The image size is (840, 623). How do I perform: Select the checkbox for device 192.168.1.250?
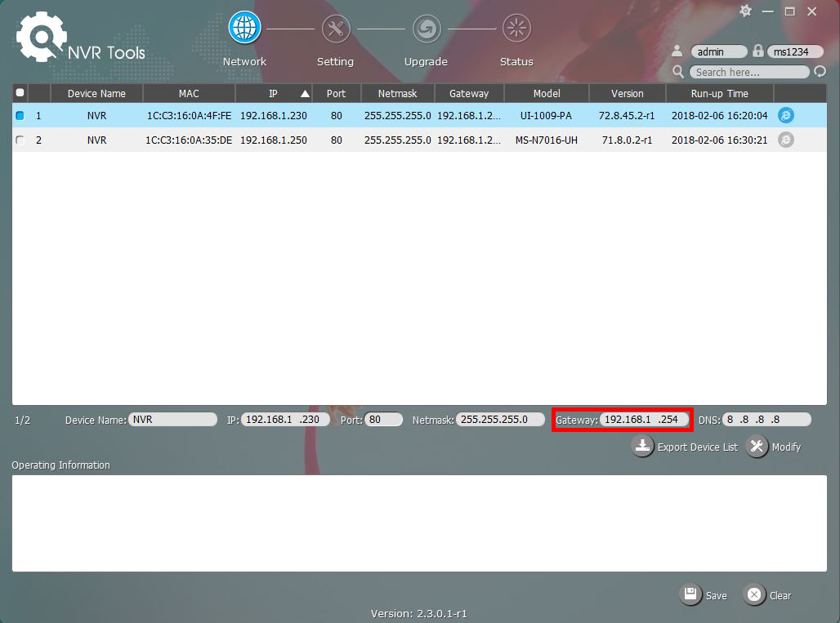coord(20,140)
